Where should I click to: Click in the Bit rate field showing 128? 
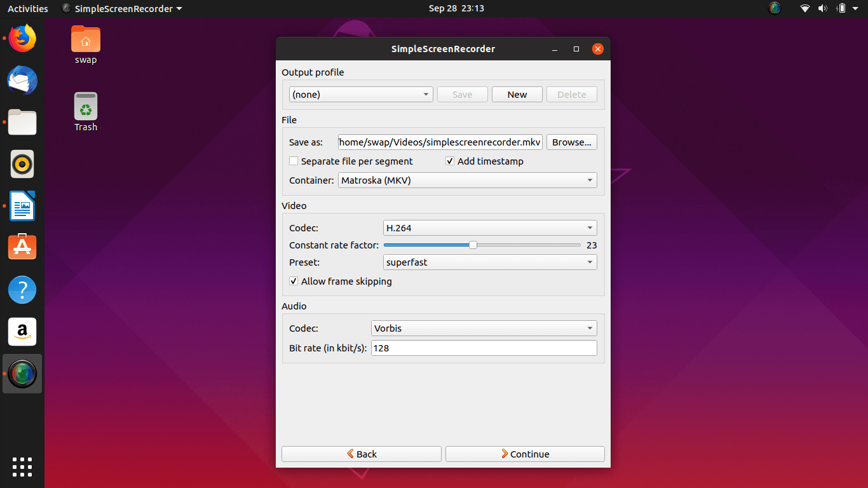point(484,348)
